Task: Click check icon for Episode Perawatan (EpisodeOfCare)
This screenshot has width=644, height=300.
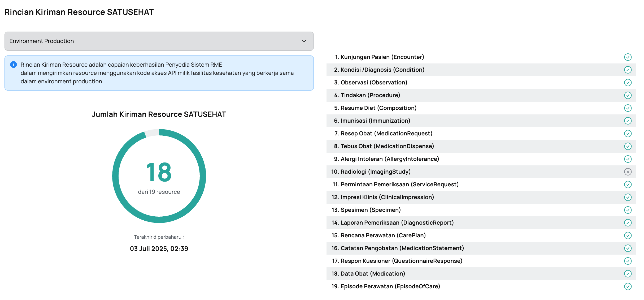Action: tap(628, 286)
